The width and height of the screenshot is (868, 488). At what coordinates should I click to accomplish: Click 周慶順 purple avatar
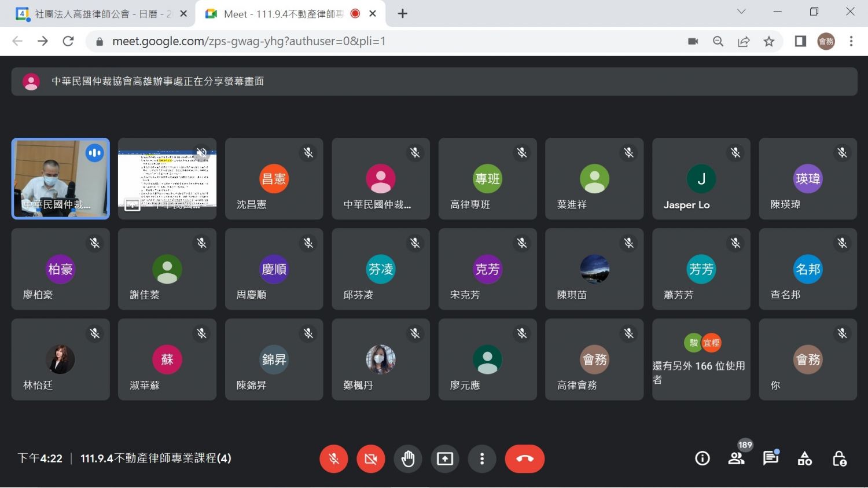point(274,269)
